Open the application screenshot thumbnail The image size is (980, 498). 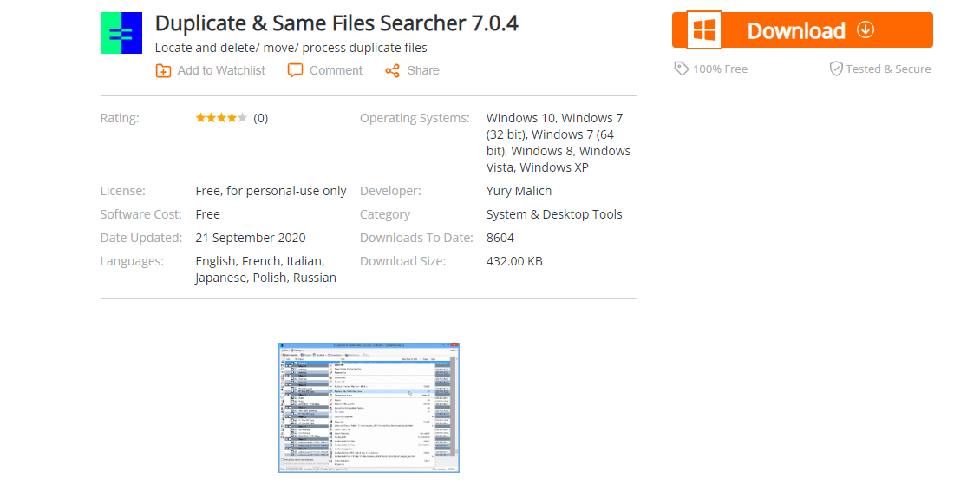pyautogui.click(x=369, y=407)
